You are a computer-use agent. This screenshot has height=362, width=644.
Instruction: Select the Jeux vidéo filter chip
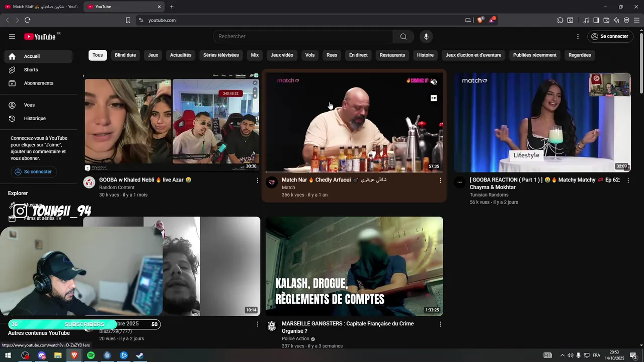point(282,55)
